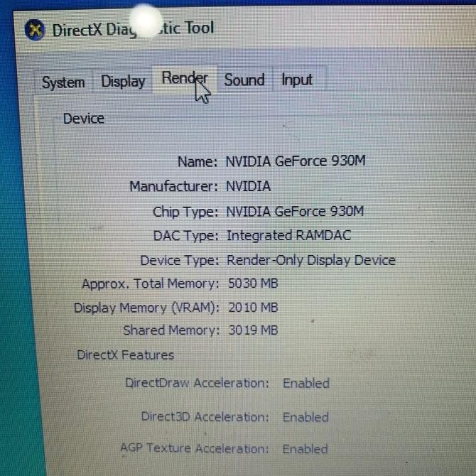Click the DirectDraw Acceleration: label
476x476 pixels.
click(x=198, y=383)
